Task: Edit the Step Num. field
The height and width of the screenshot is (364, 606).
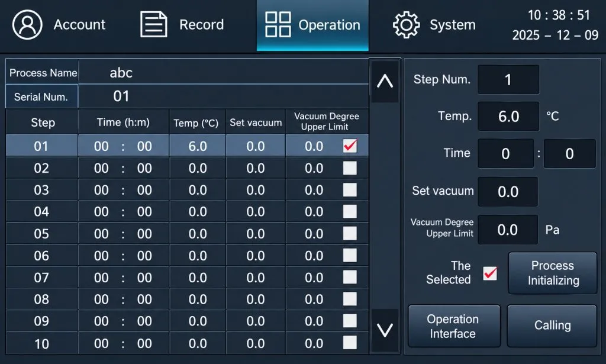Action: 508,79
